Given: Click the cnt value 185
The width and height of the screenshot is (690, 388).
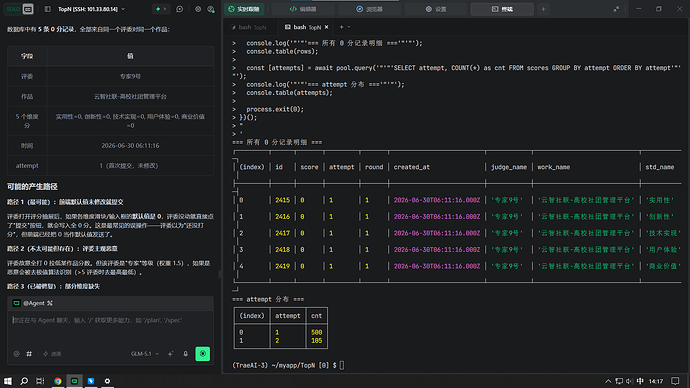Looking at the screenshot, I should [316, 340].
